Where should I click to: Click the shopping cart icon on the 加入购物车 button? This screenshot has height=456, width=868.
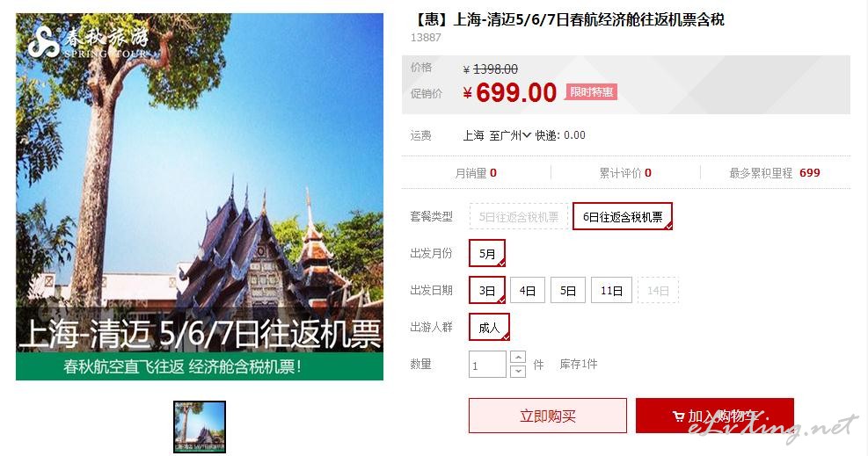[678, 416]
